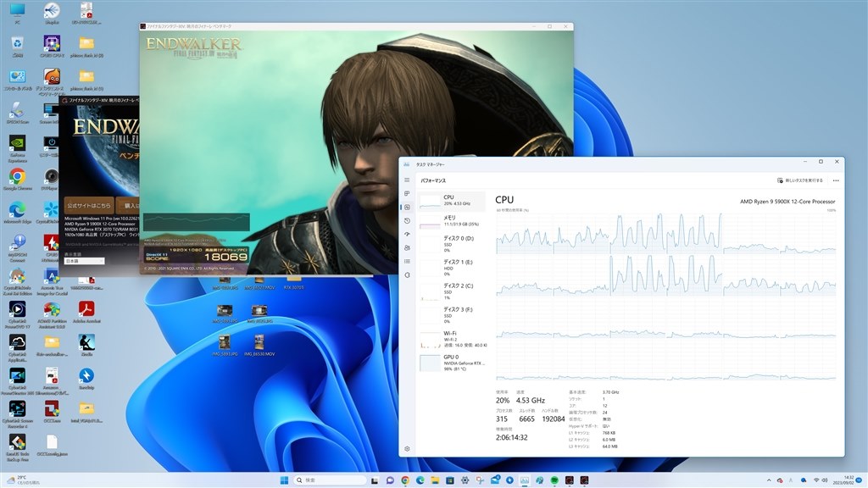Open the Task Manager hamburger navigation menu

pyautogui.click(x=407, y=180)
